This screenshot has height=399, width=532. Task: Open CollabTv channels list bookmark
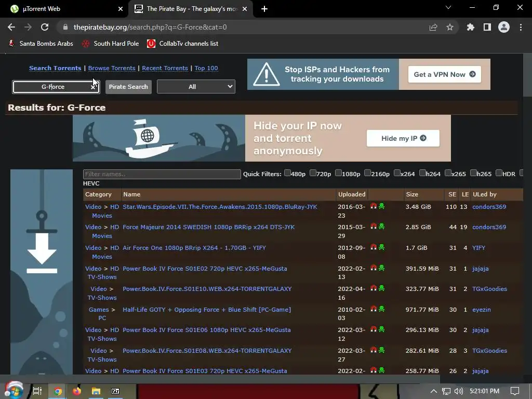click(x=182, y=44)
